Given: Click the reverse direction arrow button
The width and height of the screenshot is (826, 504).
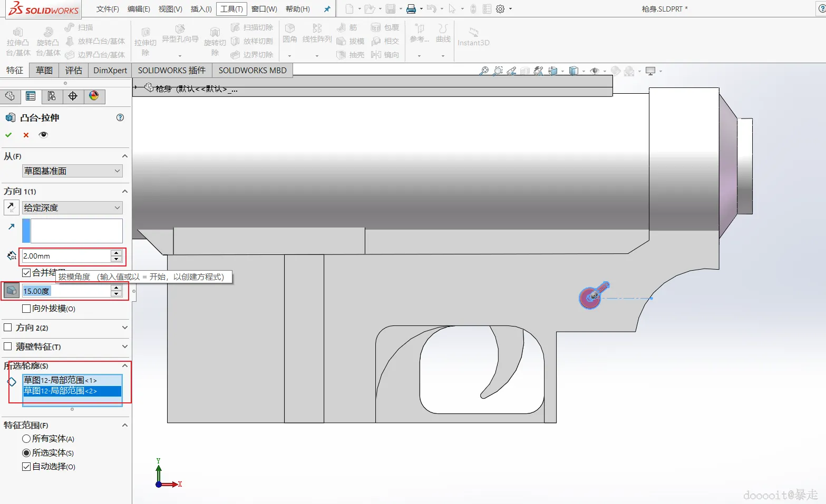Looking at the screenshot, I should [12, 207].
